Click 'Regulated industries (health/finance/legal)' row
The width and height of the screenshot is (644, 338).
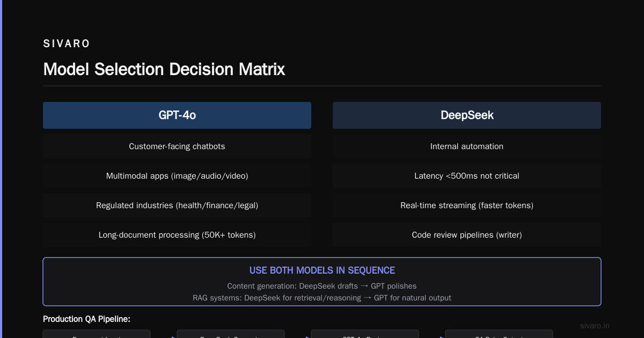pos(177,205)
